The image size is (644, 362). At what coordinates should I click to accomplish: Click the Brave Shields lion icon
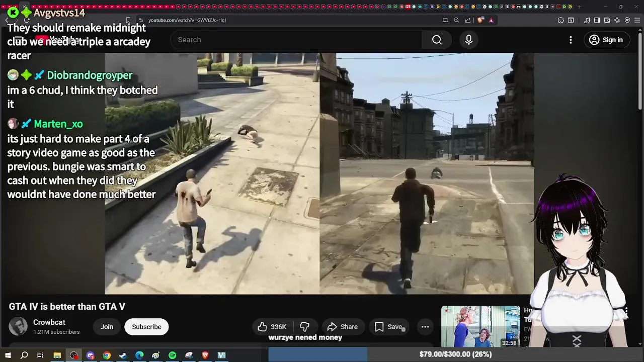click(480, 20)
